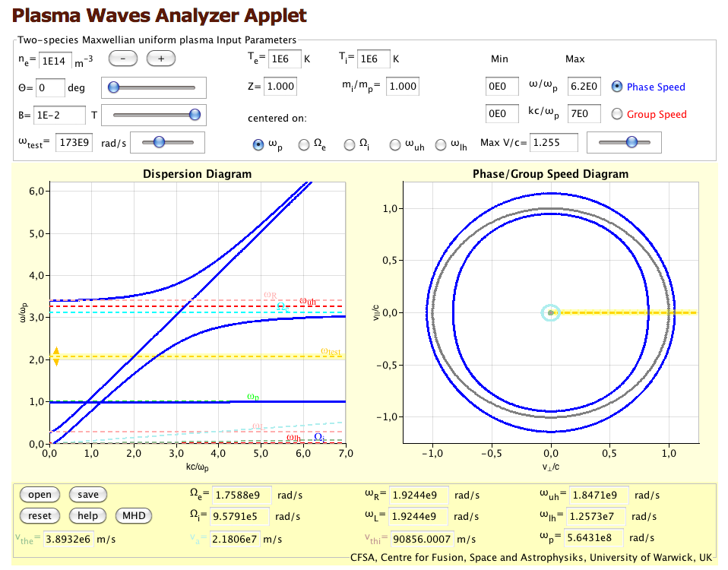Open the help button
This screenshot has height=570, width=728.
[x=88, y=515]
